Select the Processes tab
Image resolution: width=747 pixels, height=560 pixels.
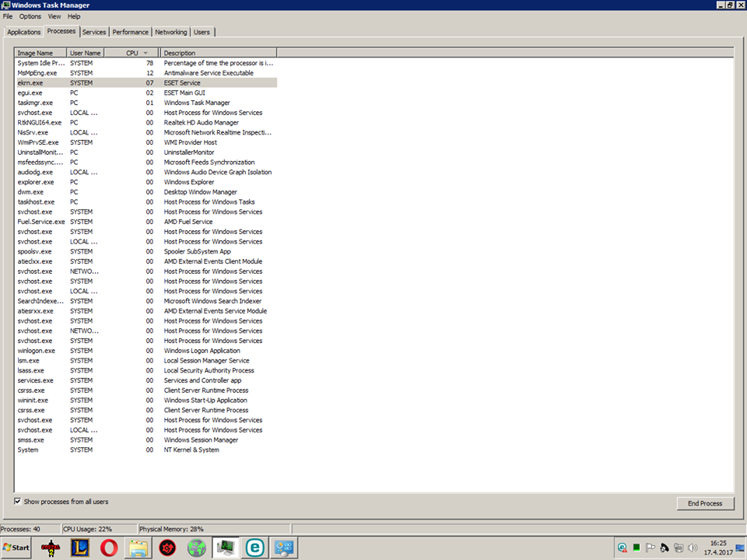tap(61, 31)
